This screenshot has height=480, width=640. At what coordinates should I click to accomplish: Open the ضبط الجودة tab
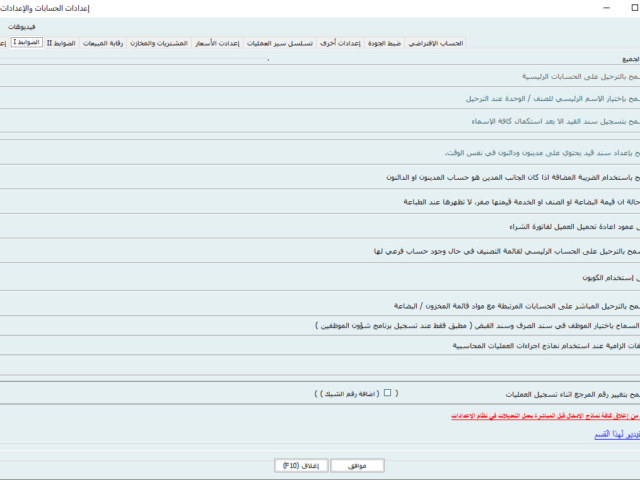click(384, 43)
